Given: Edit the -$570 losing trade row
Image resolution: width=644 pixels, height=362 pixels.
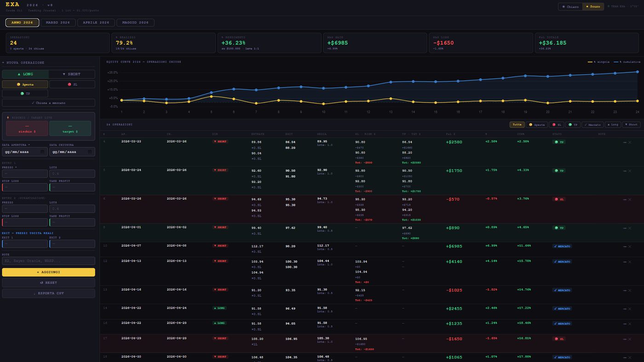Looking at the screenshot, I should point(625,199).
